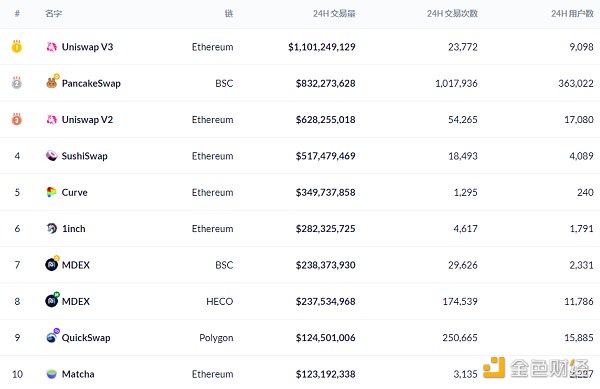
Task: Click the bronze third place medal icon
Action: (17, 119)
